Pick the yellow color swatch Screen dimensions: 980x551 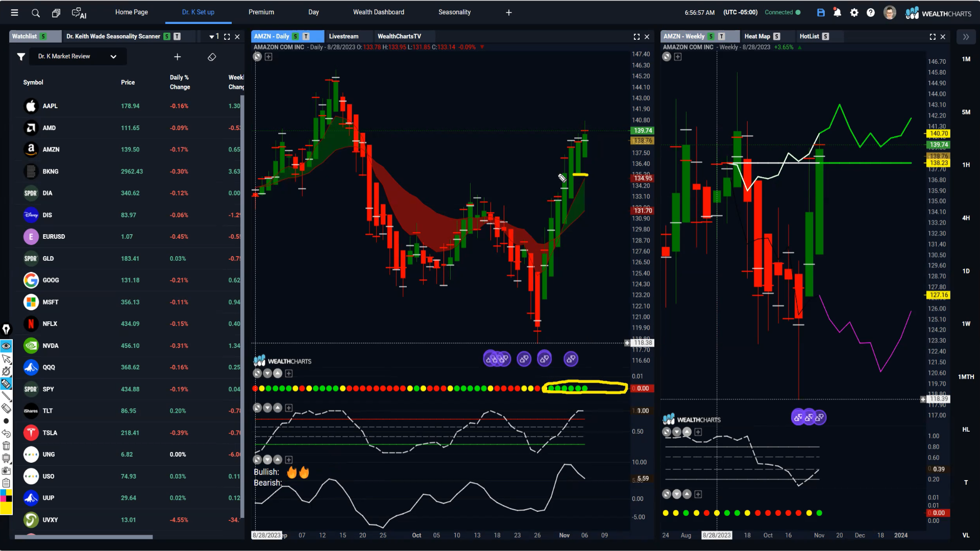(x=6, y=508)
